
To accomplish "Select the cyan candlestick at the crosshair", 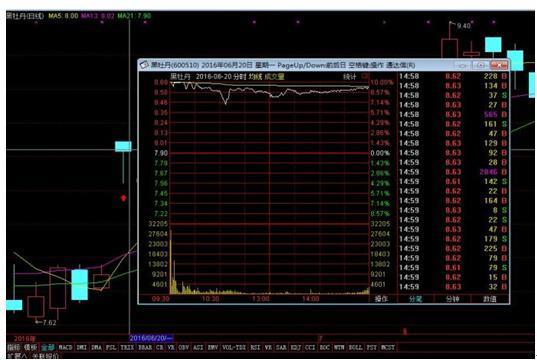I will coord(123,146).
